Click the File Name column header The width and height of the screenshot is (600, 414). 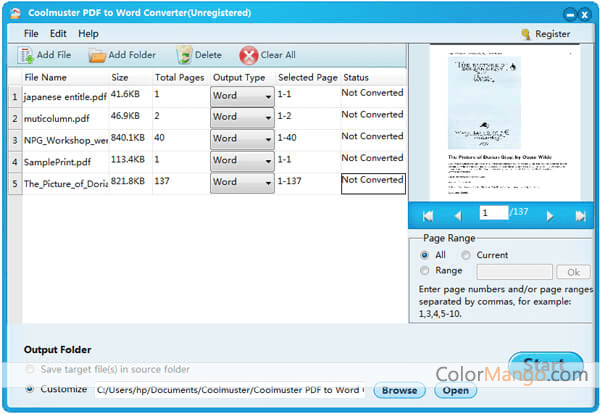pyautogui.click(x=45, y=78)
